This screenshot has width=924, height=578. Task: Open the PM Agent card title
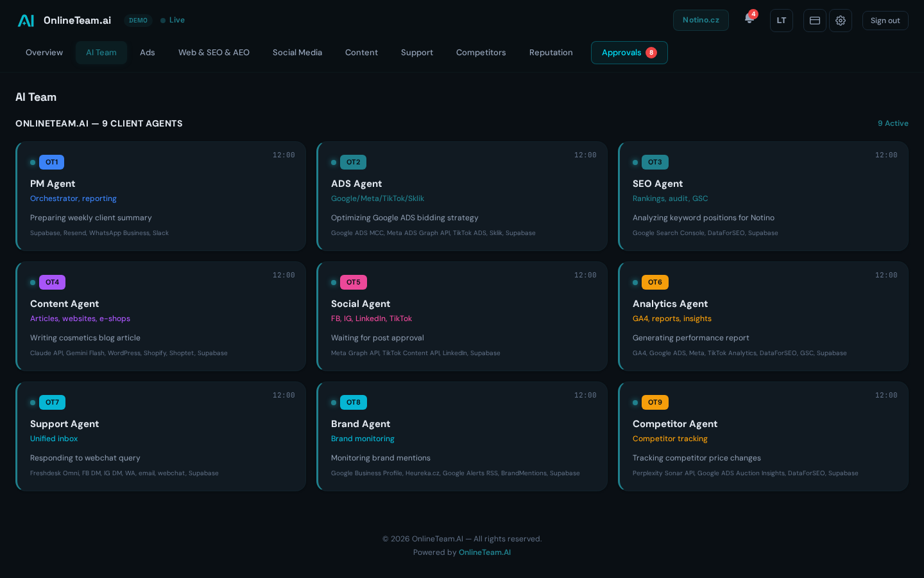coord(53,184)
